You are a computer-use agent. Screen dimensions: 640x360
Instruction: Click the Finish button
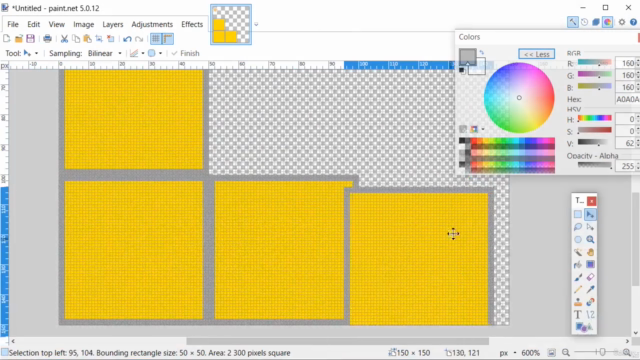point(186,53)
